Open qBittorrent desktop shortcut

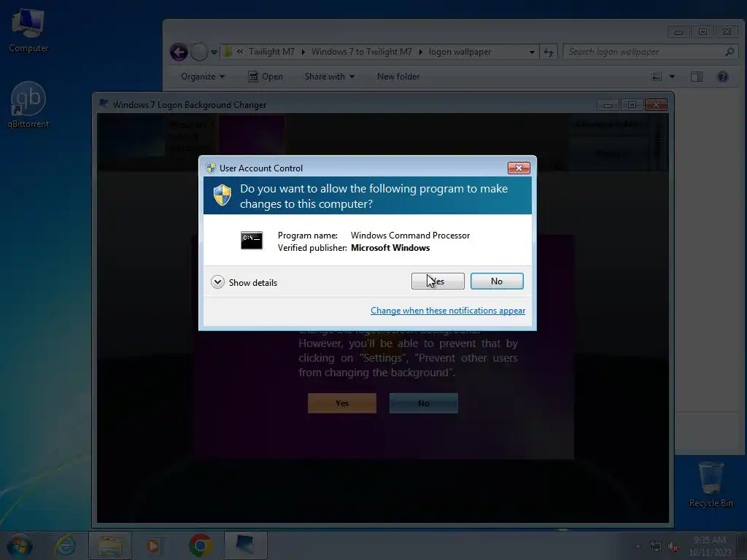tap(28, 105)
